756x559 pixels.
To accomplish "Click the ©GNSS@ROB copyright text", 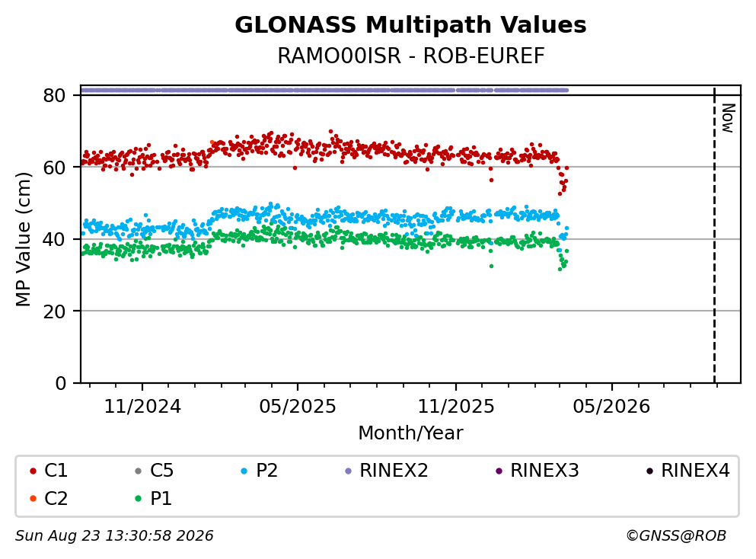I will coord(676,536).
